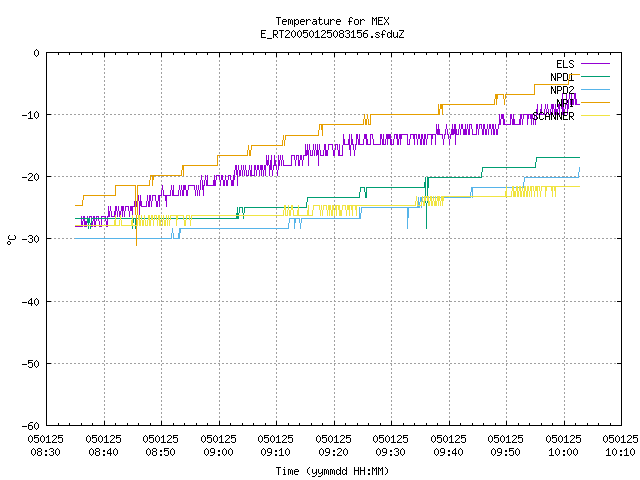This screenshot has width=640, height=480.
Task: Click the x-axis tick label 09:40
Action: click(449, 452)
